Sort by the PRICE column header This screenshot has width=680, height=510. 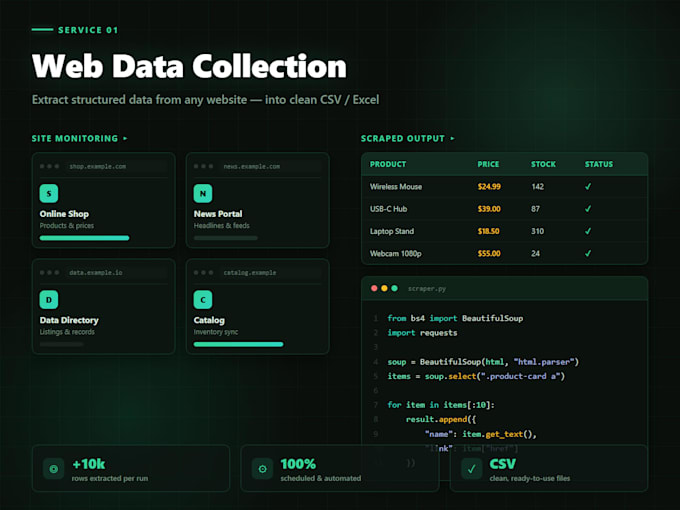click(x=488, y=164)
